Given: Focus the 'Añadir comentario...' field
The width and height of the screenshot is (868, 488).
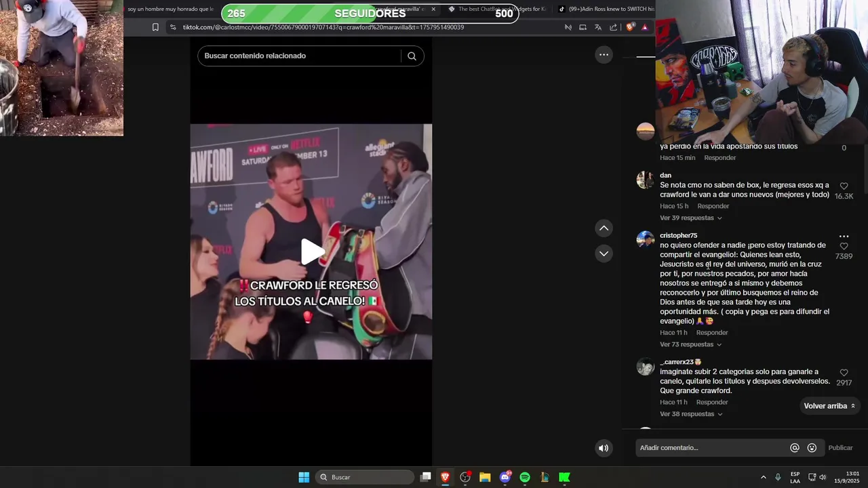Looking at the screenshot, I should pos(712,448).
